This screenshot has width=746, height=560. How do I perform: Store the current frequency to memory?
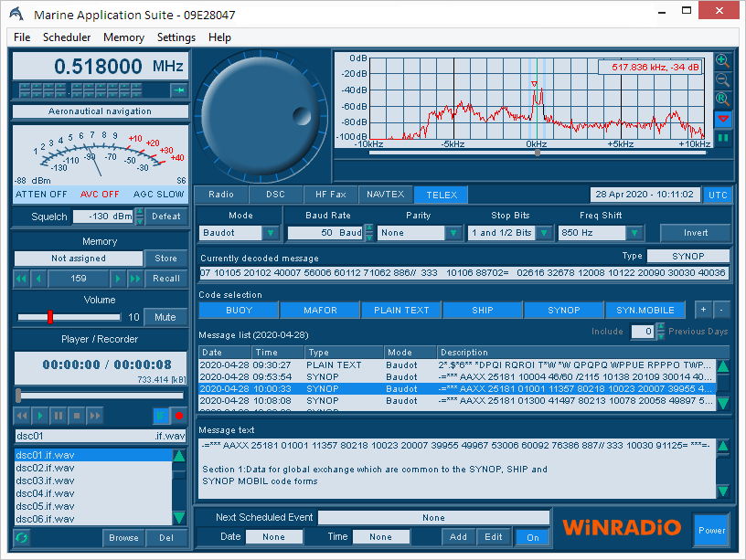click(165, 259)
